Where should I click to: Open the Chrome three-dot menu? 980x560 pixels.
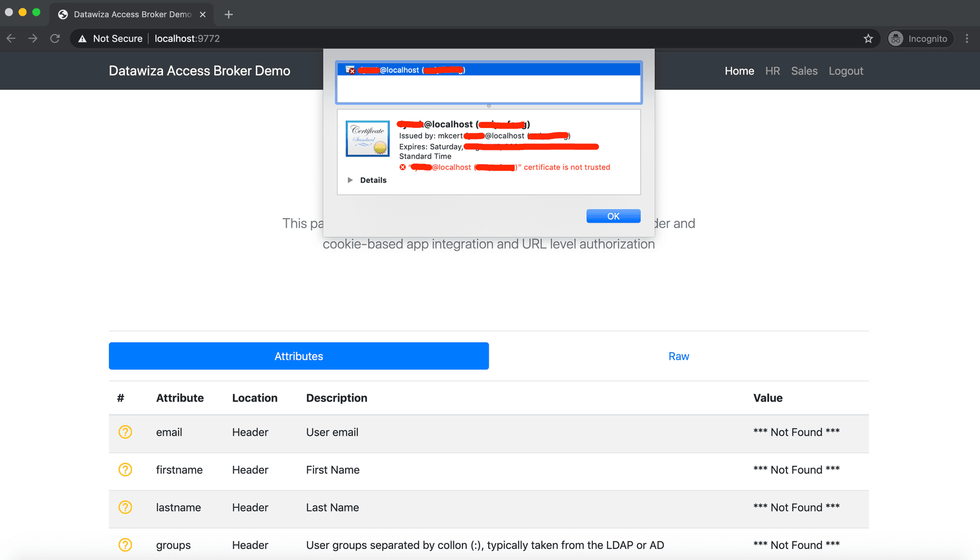point(967,39)
